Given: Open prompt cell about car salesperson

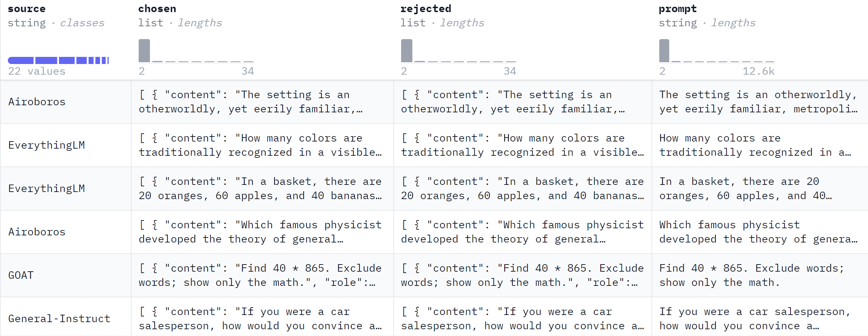Looking at the screenshot, I should [x=755, y=319].
